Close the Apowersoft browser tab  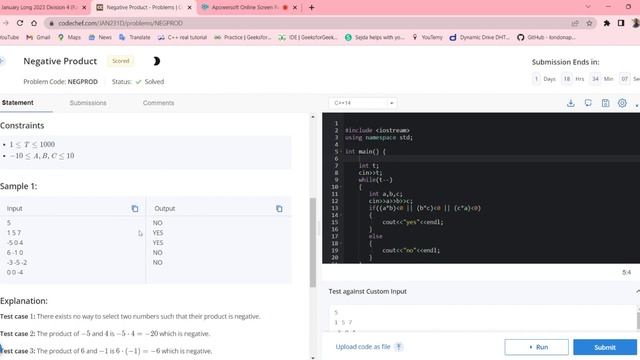pos(295,7)
